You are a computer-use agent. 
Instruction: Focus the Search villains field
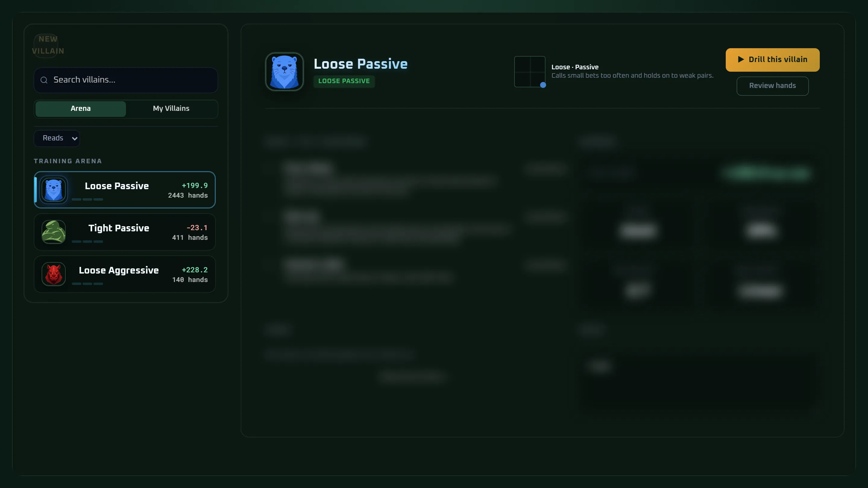click(126, 80)
